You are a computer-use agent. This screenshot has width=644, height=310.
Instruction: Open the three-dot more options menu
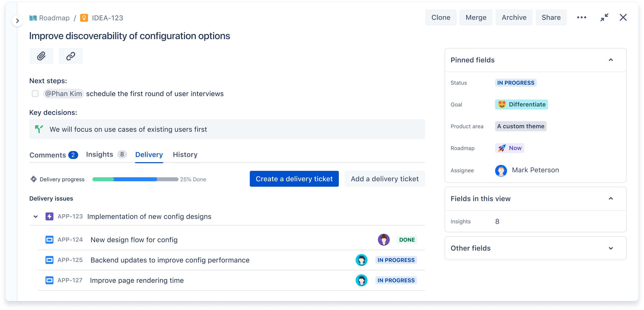coord(581,17)
